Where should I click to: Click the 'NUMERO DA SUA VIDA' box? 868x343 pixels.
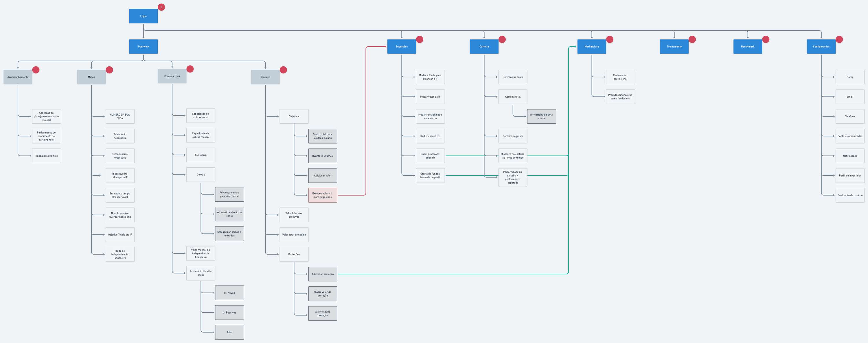[120, 116]
